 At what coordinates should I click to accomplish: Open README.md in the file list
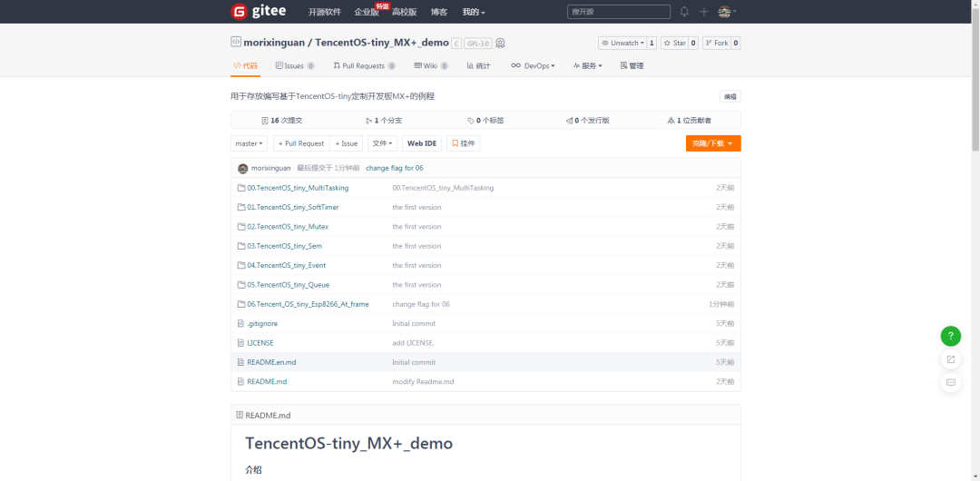(x=267, y=381)
